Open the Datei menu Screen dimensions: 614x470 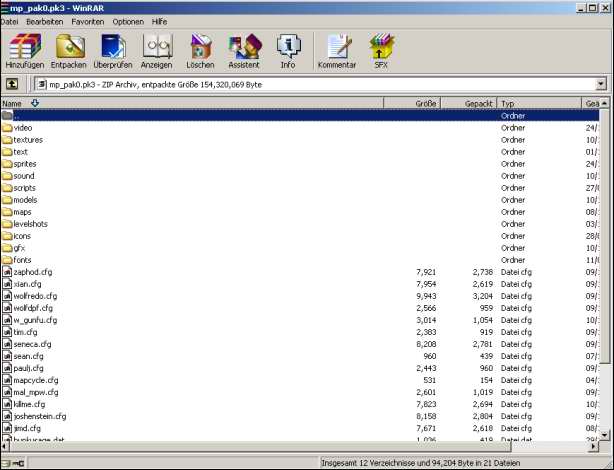tap(11, 21)
